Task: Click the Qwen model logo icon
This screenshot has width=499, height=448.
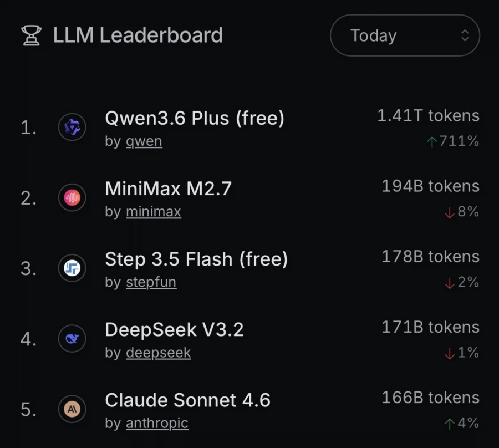Action: [x=72, y=128]
